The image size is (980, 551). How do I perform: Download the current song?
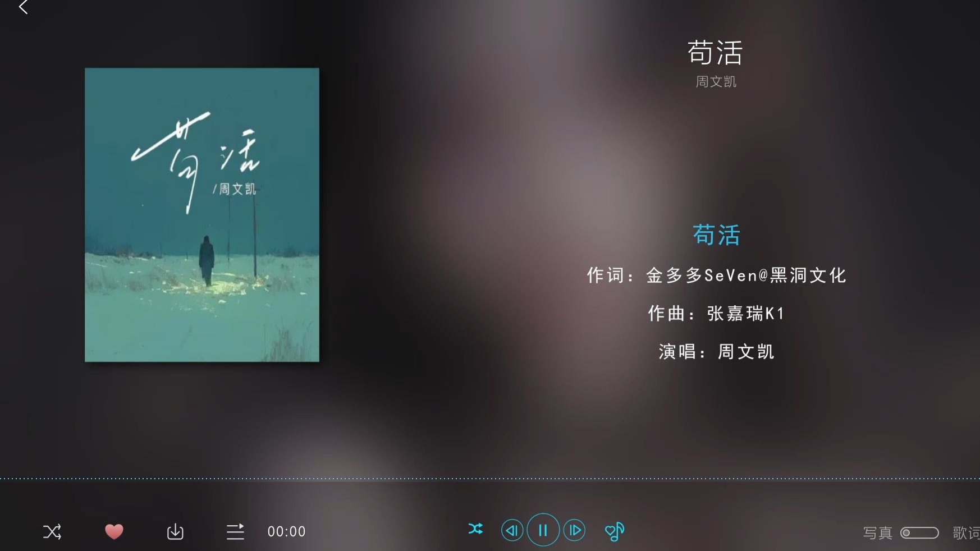175,531
